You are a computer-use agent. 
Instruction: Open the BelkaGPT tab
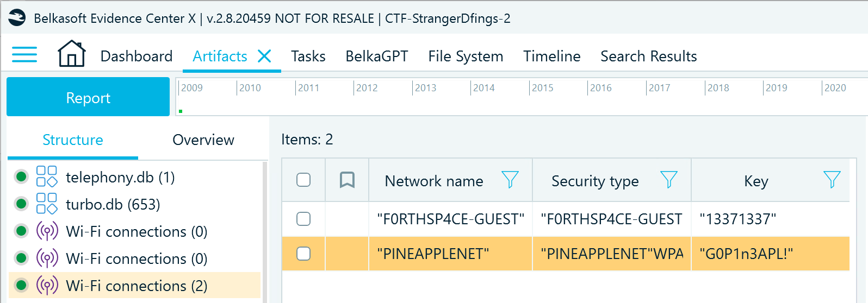[x=377, y=56]
